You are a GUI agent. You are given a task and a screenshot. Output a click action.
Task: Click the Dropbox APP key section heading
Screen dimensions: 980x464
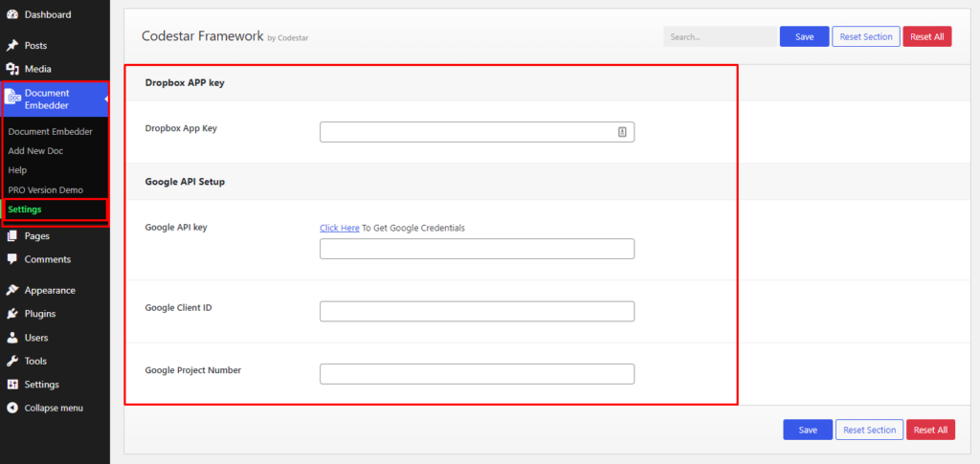click(185, 82)
